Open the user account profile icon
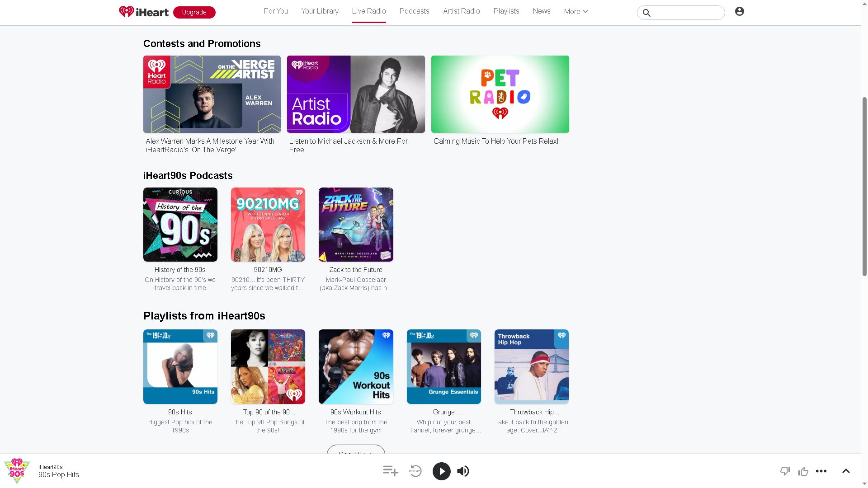Screen dimensions: 868x488 (740, 11)
